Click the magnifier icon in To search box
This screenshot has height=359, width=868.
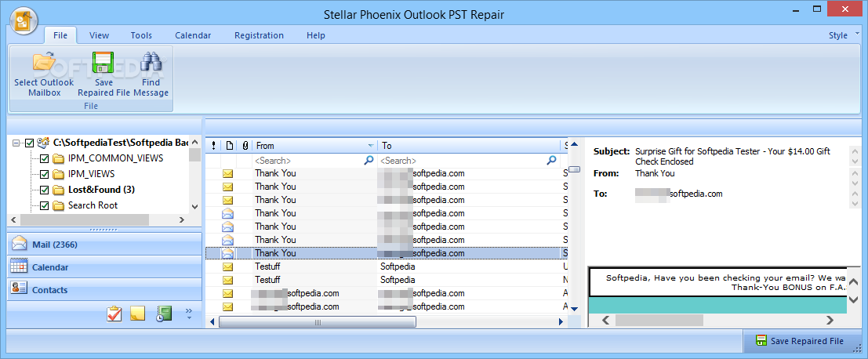tap(551, 161)
